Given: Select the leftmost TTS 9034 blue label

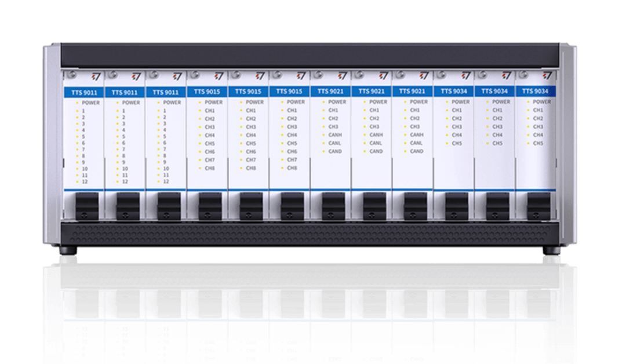Looking at the screenshot, I should 454,92.
